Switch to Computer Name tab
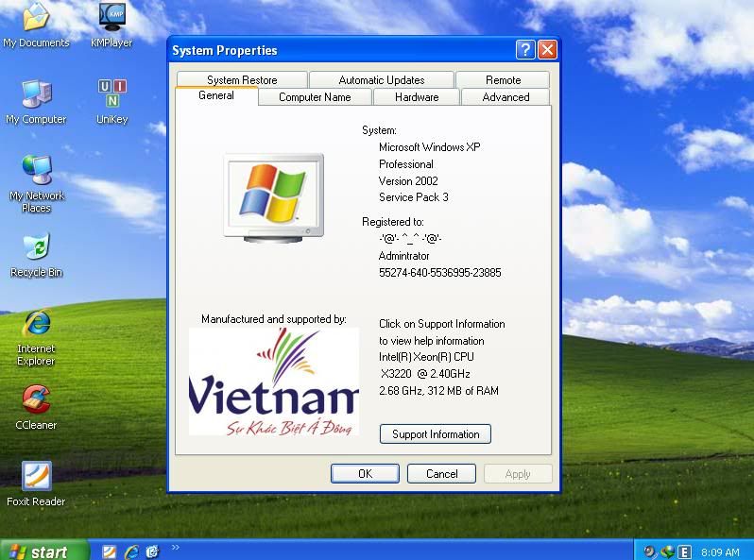This screenshot has height=560, width=754. pos(315,97)
